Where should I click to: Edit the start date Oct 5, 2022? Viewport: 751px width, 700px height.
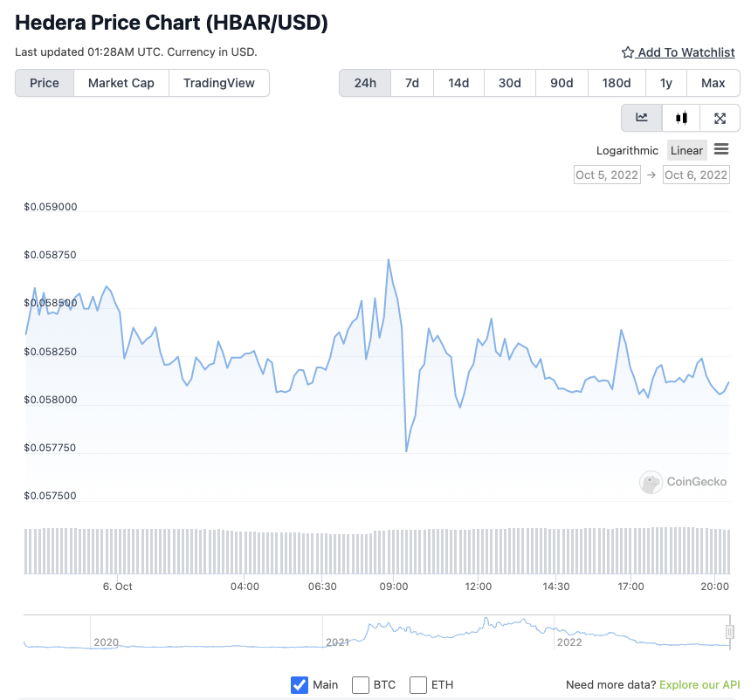[607, 175]
